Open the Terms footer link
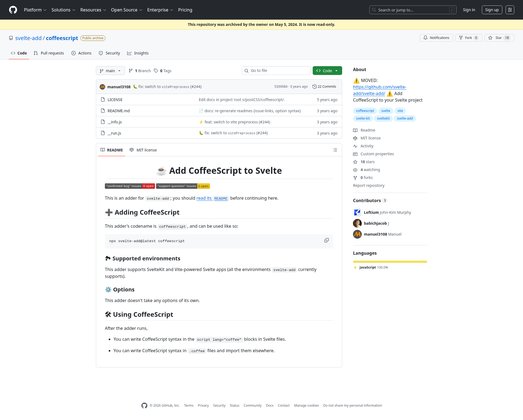The width and height of the screenshot is (523, 420). pos(189,406)
